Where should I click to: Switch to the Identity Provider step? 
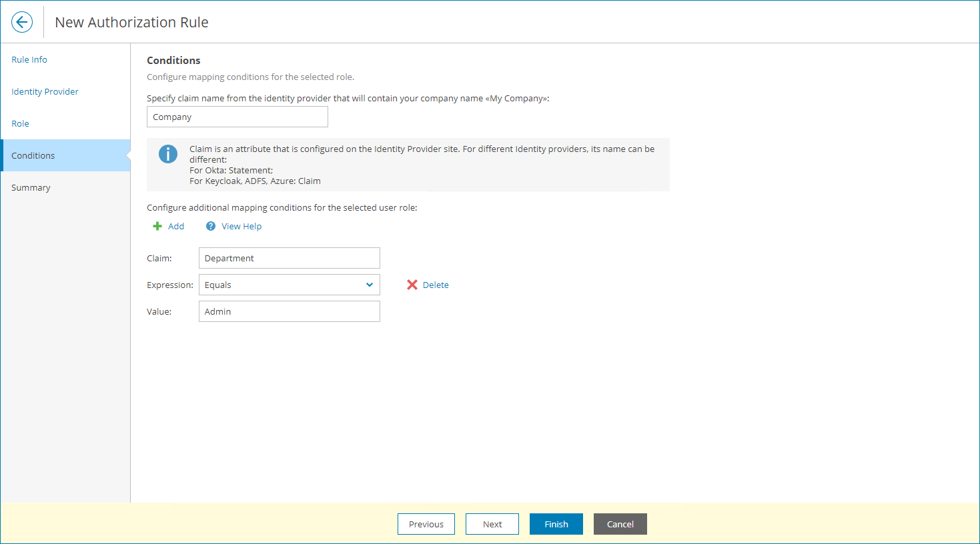point(45,91)
